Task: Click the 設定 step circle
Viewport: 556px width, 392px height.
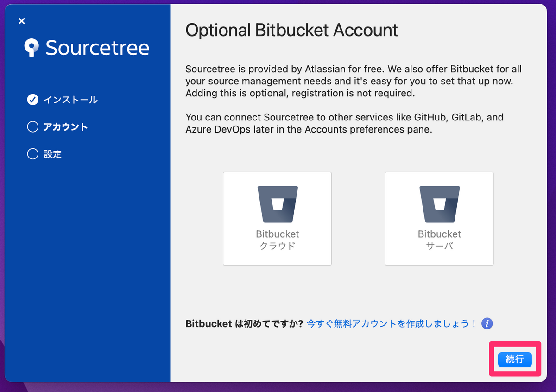Action: (32, 154)
